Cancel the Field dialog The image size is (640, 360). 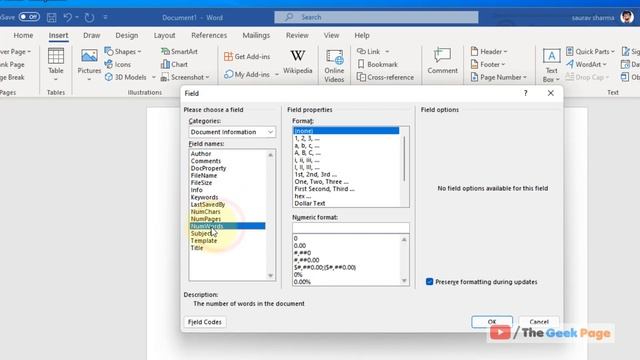tap(539, 322)
